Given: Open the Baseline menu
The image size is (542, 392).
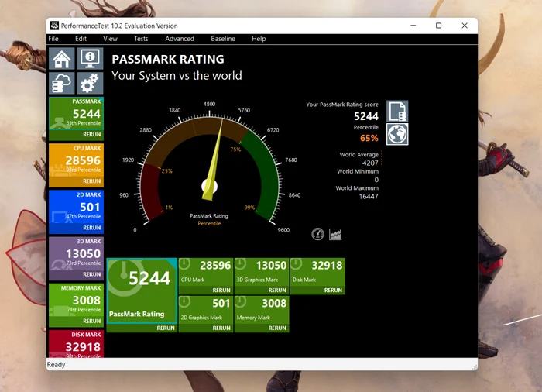Looking at the screenshot, I should [x=223, y=39].
